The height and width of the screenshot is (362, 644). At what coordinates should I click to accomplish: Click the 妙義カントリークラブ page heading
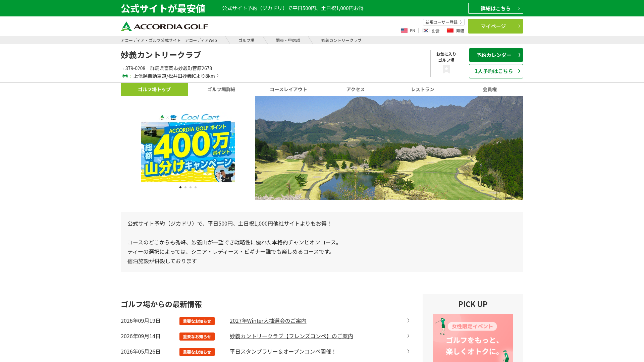161,55
